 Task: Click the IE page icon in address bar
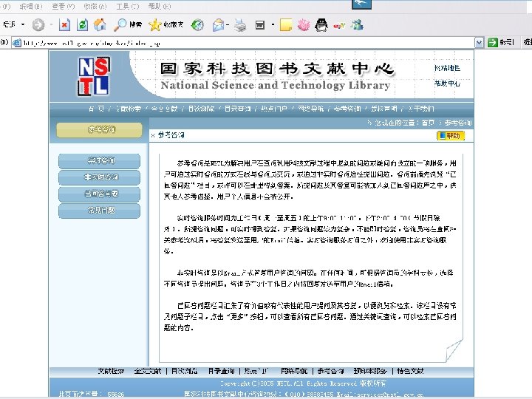pos(16,43)
